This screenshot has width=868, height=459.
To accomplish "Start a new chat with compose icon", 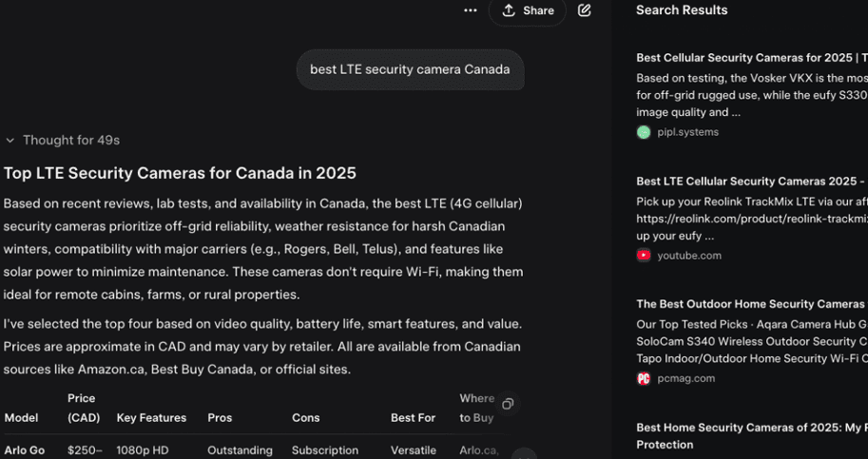I will 585,10.
